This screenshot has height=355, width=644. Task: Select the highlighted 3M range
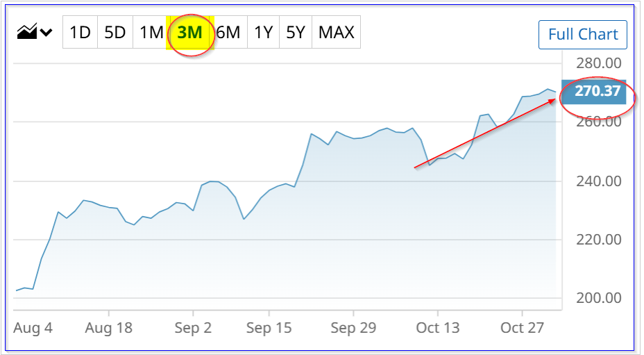point(189,33)
